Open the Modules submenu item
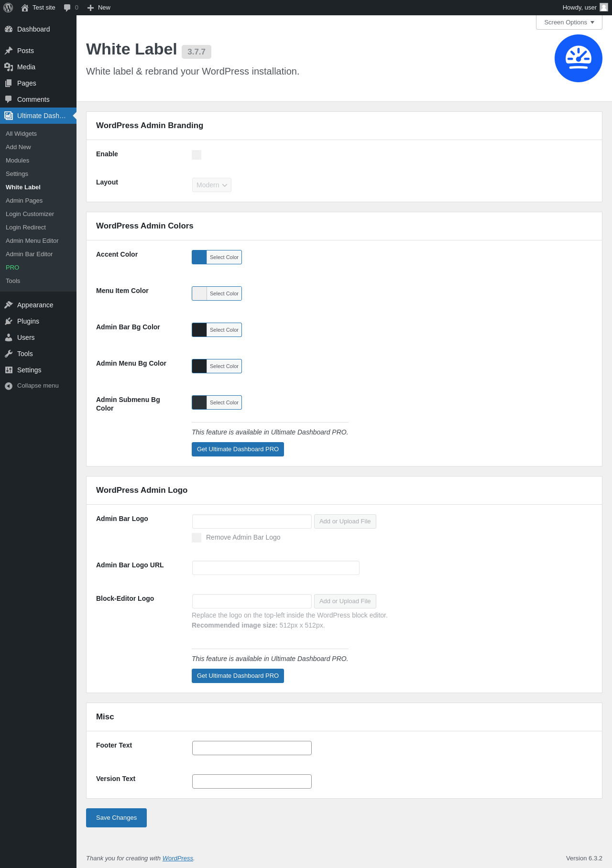The width and height of the screenshot is (612, 868). pos(17,161)
